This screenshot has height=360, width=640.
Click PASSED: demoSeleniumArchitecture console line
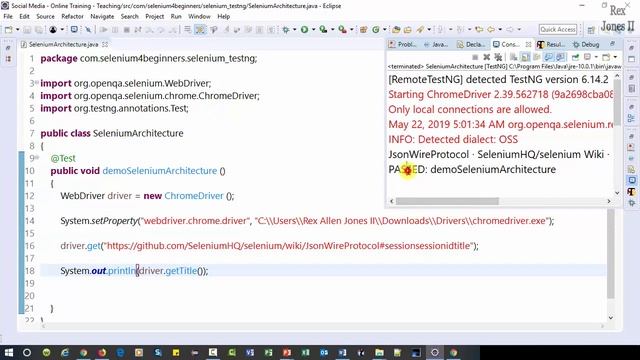click(x=472, y=169)
